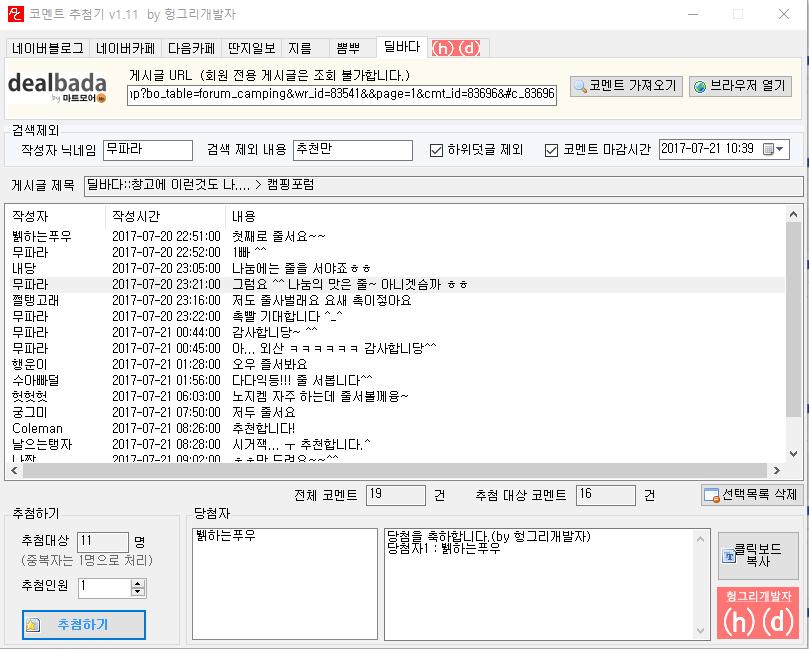
Task: Click the dealbada logo image
Action: click(62, 87)
